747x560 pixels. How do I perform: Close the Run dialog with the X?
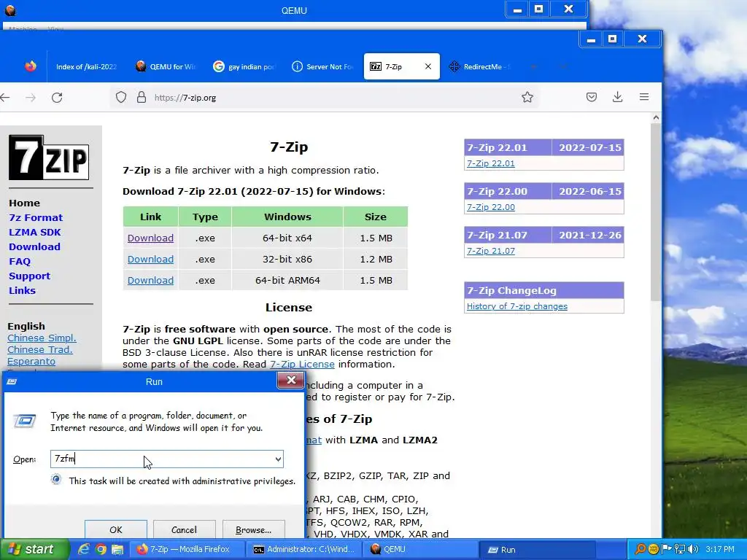(x=291, y=380)
